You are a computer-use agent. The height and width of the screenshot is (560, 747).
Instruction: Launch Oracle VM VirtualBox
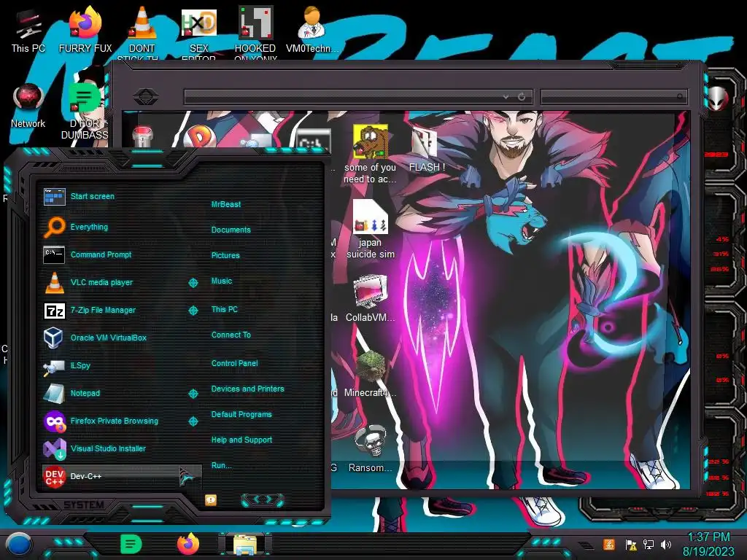coord(122,338)
